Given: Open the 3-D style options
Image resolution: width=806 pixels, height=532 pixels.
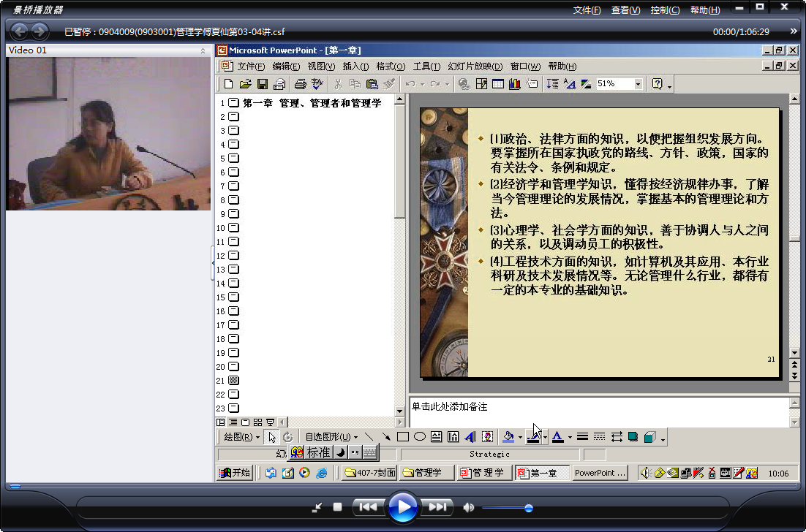Looking at the screenshot, I should [x=650, y=437].
